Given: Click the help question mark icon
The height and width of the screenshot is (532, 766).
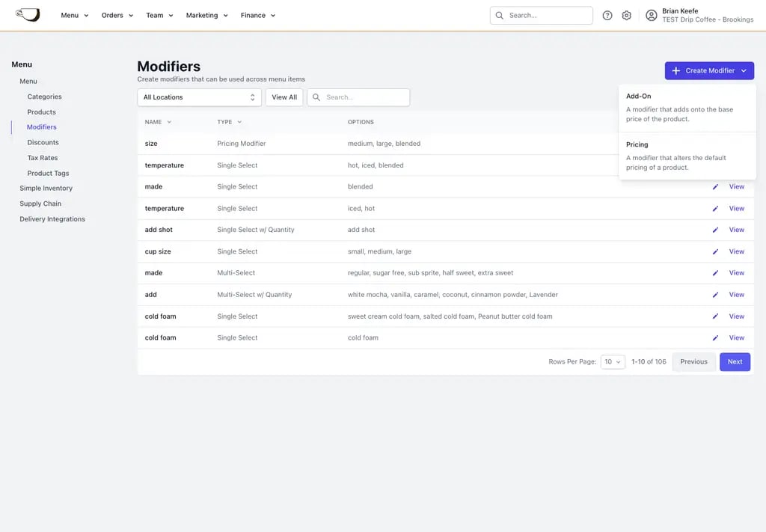Looking at the screenshot, I should click(x=607, y=16).
